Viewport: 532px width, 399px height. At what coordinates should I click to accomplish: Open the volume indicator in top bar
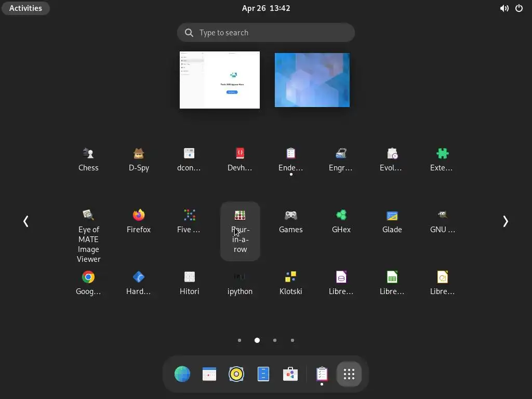504,8
